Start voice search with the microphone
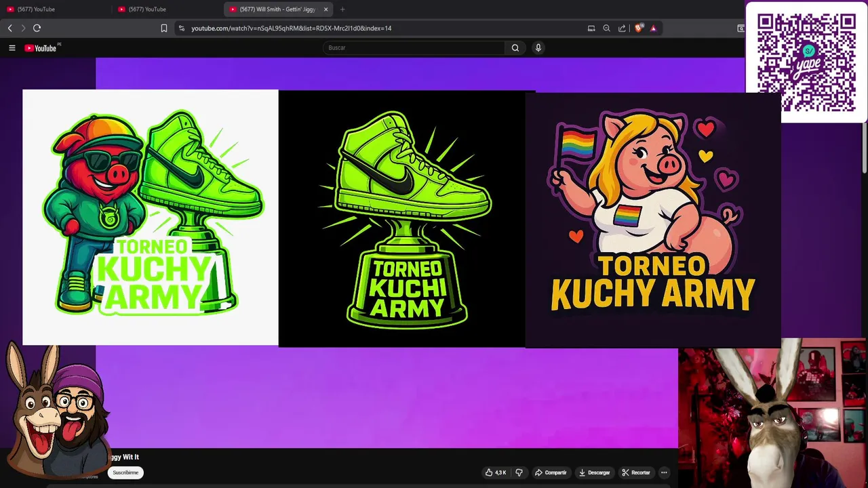Screen dimensions: 868x488 (x=538, y=47)
